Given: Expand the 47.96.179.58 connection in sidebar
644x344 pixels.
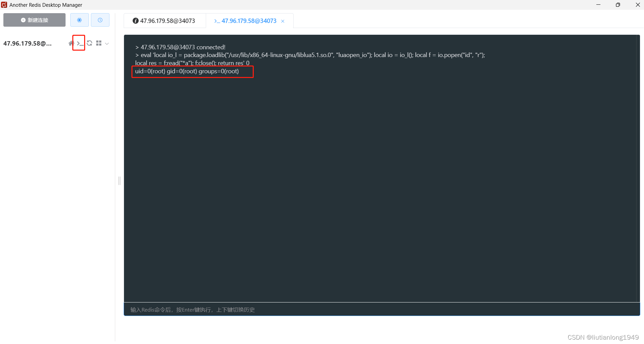Looking at the screenshot, I should pos(28,43).
